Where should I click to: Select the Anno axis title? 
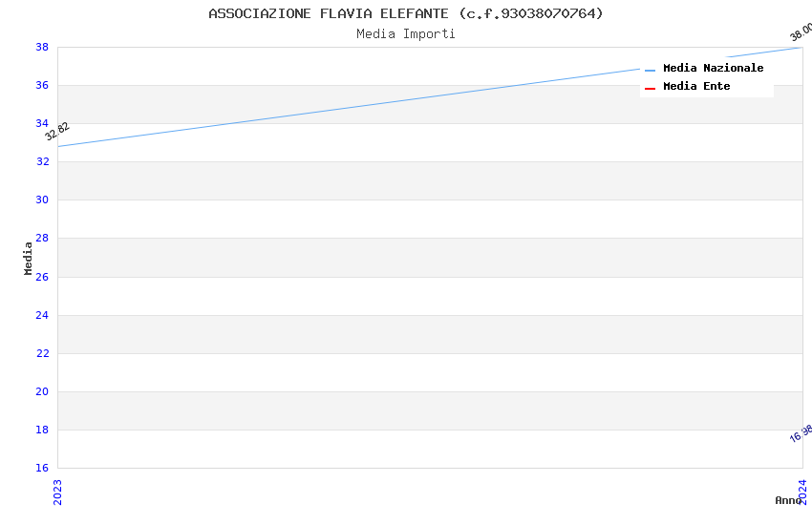click(x=785, y=500)
